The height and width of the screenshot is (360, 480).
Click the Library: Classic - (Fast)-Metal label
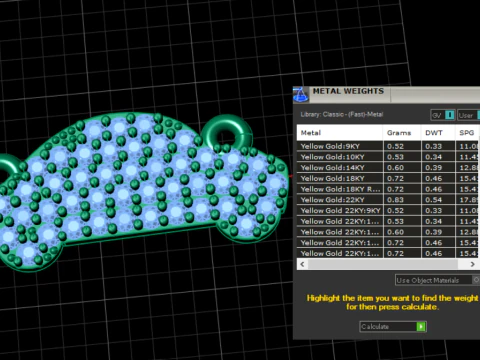coord(342,114)
